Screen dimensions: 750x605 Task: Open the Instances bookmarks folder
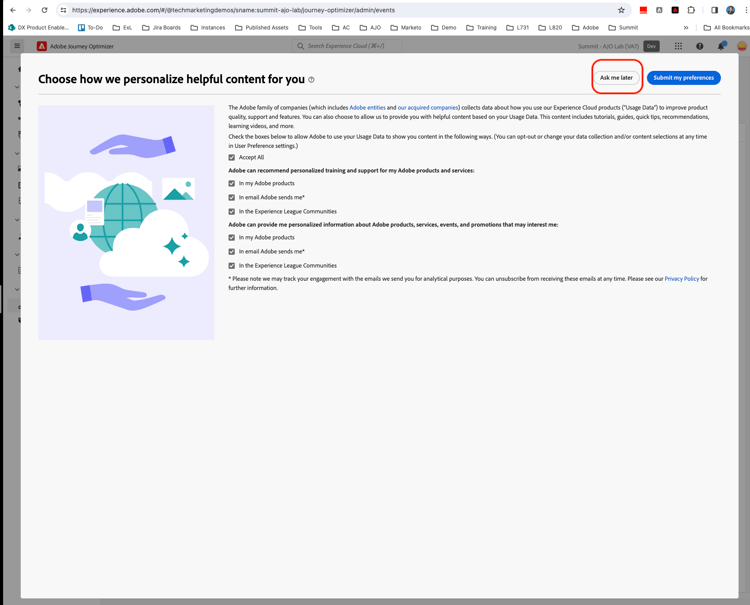208,28
